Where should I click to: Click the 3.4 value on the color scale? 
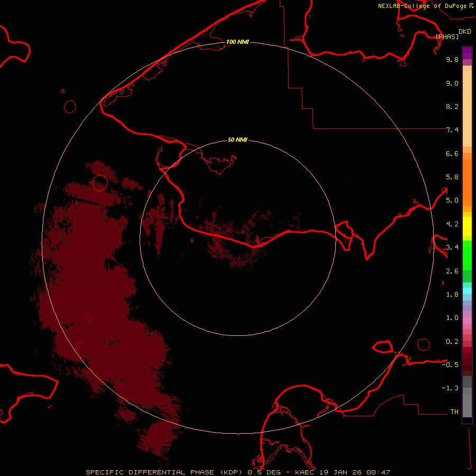coord(452,248)
